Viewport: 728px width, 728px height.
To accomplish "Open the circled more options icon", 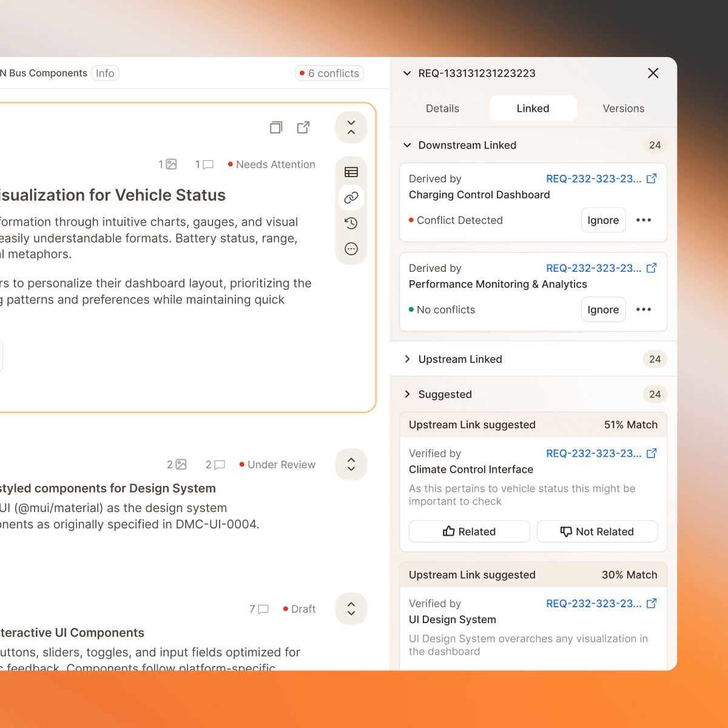I will (351, 249).
